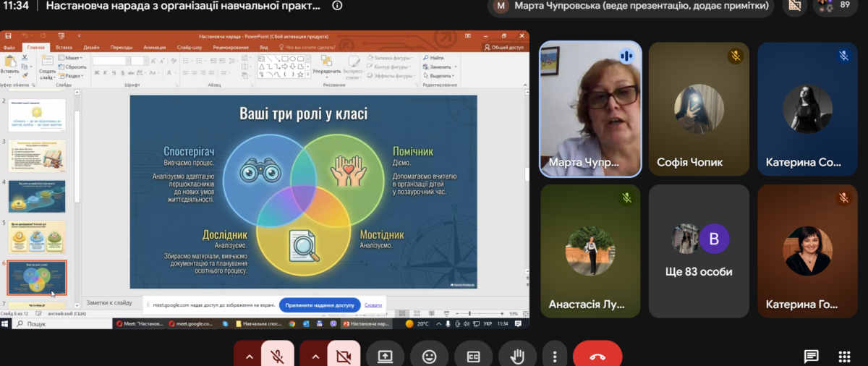Open Windows Start menu
The width and height of the screenshot is (868, 366).
[6, 324]
